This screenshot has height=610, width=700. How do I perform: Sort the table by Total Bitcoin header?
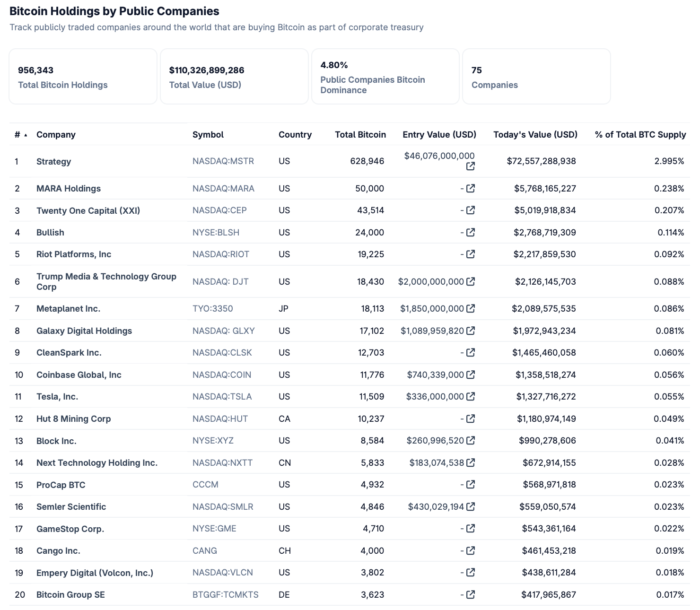pyautogui.click(x=360, y=135)
